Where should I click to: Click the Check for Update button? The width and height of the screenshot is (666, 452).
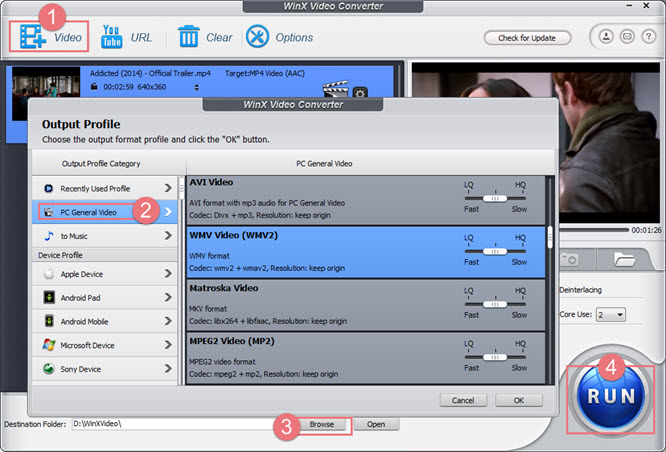[x=527, y=38]
